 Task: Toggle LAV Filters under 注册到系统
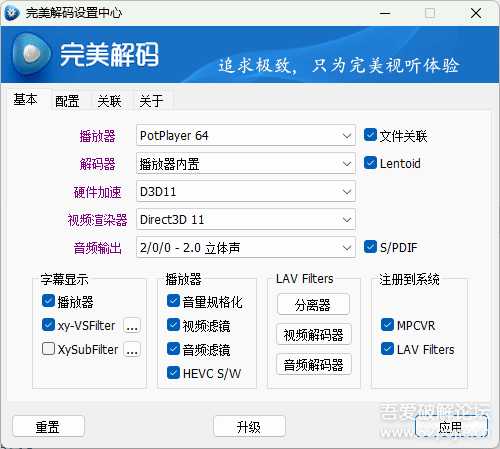[387, 349]
